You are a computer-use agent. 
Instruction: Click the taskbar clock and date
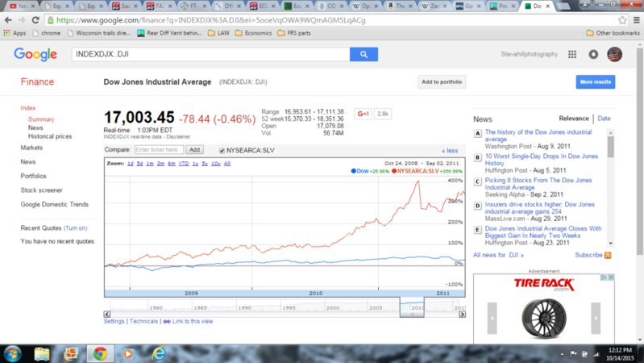[620, 354]
